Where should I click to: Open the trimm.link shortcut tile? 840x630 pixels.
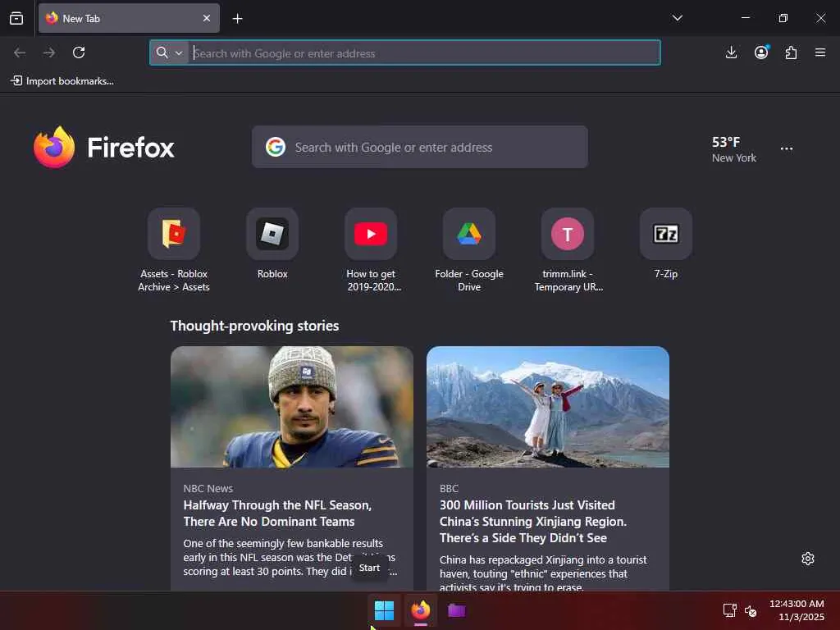pos(568,250)
